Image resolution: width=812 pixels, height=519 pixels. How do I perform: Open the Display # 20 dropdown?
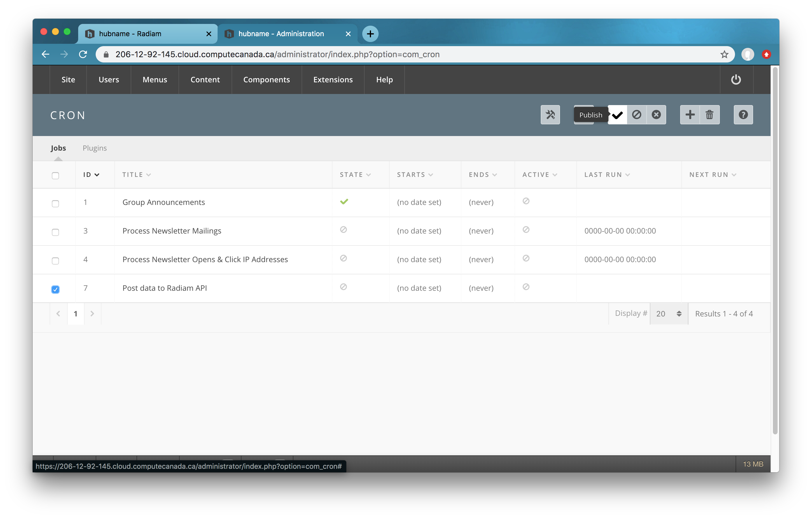click(669, 314)
